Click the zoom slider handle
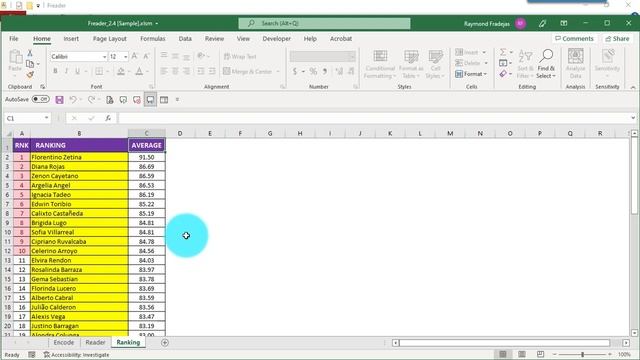The image size is (640, 360). click(x=582, y=354)
